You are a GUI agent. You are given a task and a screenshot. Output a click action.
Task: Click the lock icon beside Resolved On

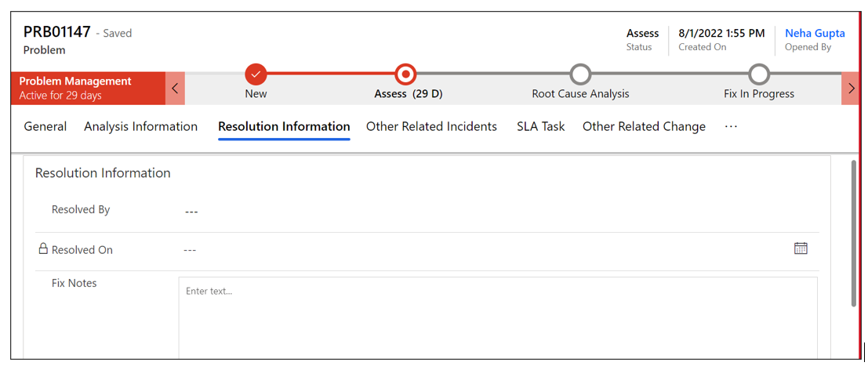pos(43,249)
